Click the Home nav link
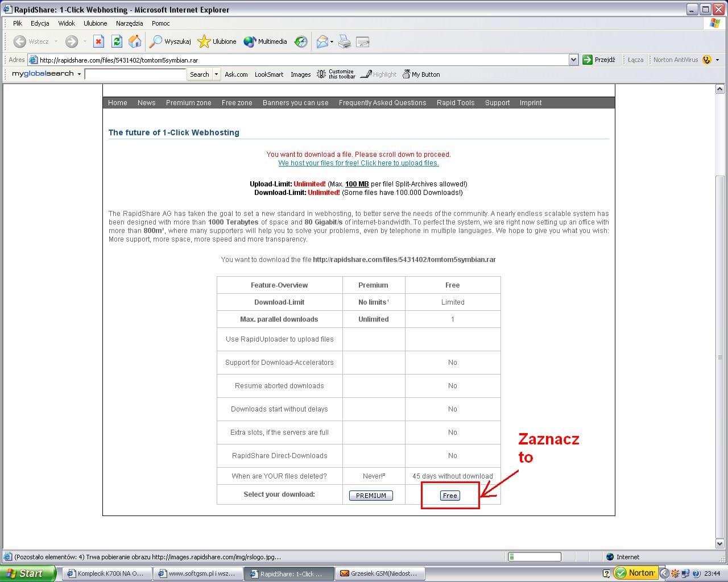The width and height of the screenshot is (728, 582). (118, 103)
